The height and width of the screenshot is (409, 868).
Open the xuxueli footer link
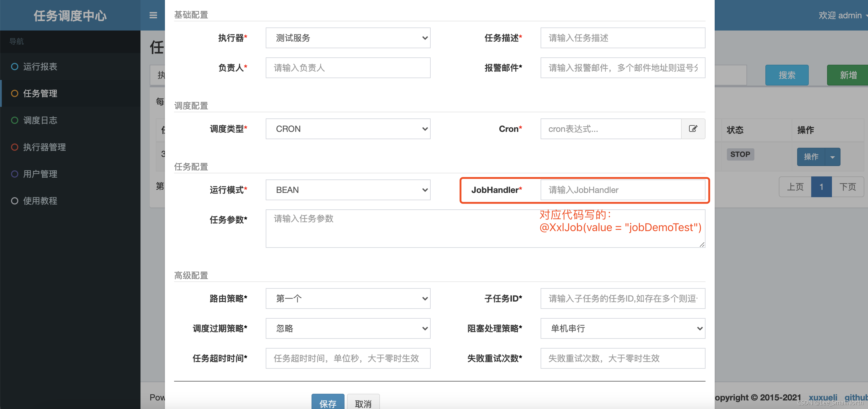[823, 398]
